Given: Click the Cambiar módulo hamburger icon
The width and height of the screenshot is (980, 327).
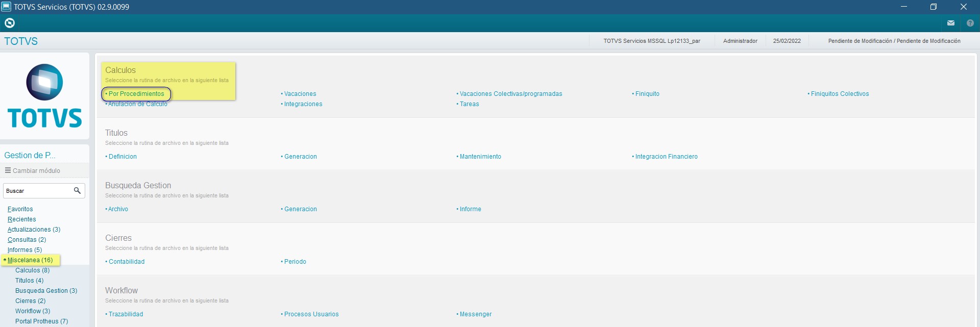Looking at the screenshot, I should (x=8, y=170).
